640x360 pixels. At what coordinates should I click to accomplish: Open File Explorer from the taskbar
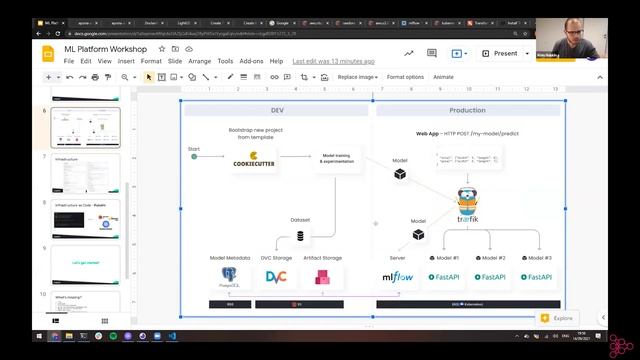(x=69, y=336)
